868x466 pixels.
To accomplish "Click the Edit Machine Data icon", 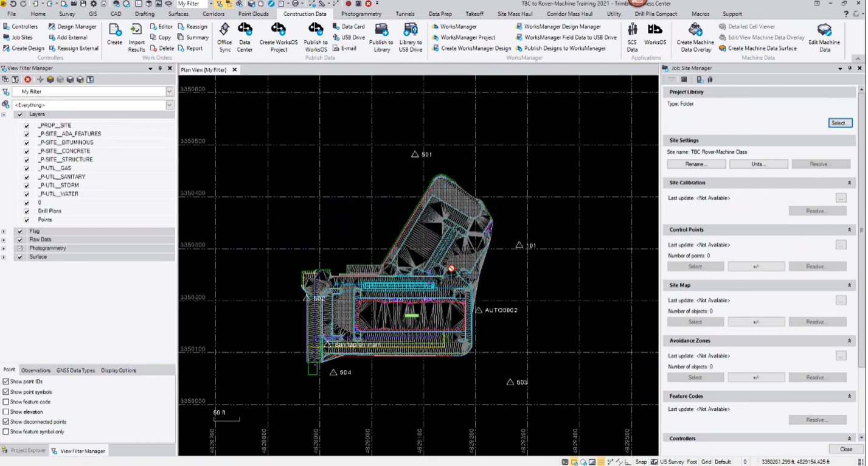I will (824, 37).
